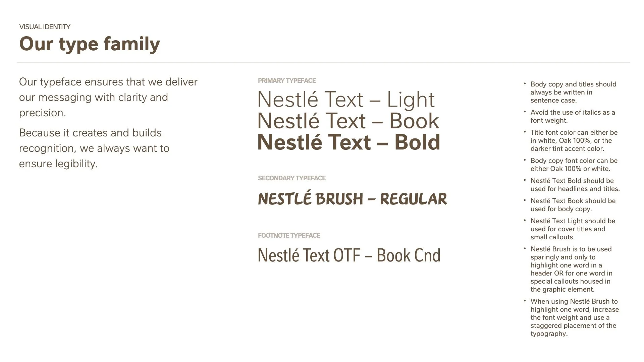The image size is (644, 362).
Task: Click paragraph about clarity and precision
Action: (x=108, y=97)
